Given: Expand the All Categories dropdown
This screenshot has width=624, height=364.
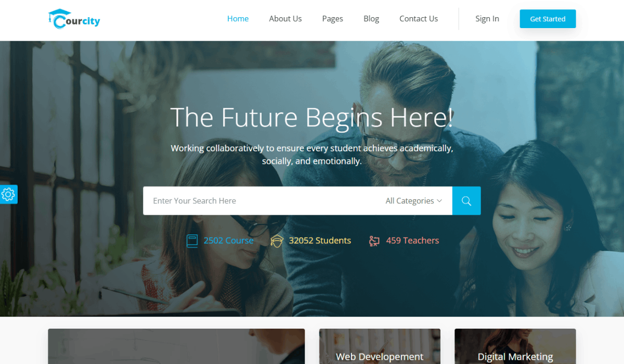Looking at the screenshot, I should tap(414, 201).
